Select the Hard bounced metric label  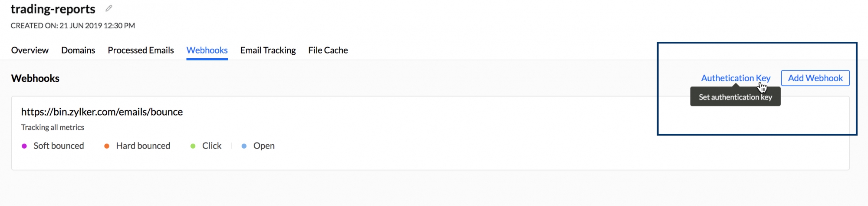pyautogui.click(x=143, y=146)
